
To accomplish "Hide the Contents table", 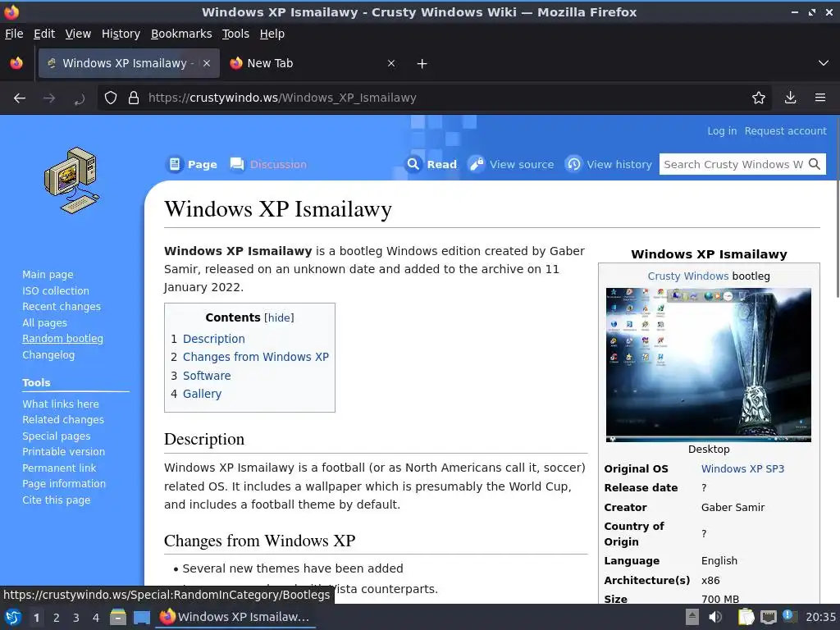I will (x=279, y=317).
